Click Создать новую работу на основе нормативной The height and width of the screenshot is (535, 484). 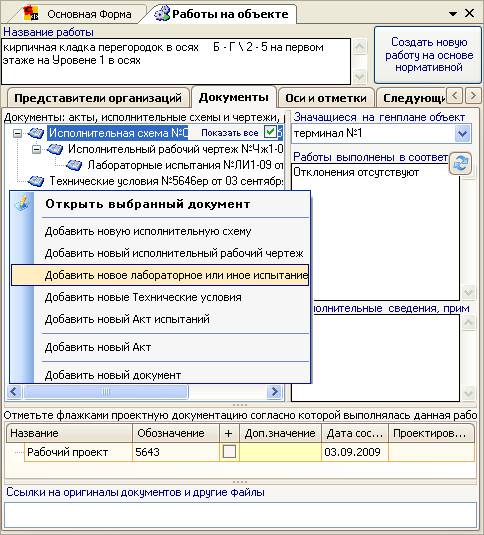(429, 55)
